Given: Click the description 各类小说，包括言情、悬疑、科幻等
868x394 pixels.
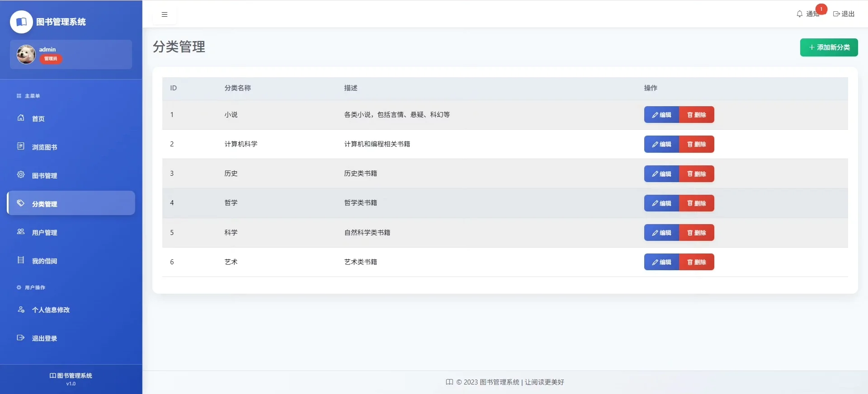Looking at the screenshot, I should tap(397, 115).
